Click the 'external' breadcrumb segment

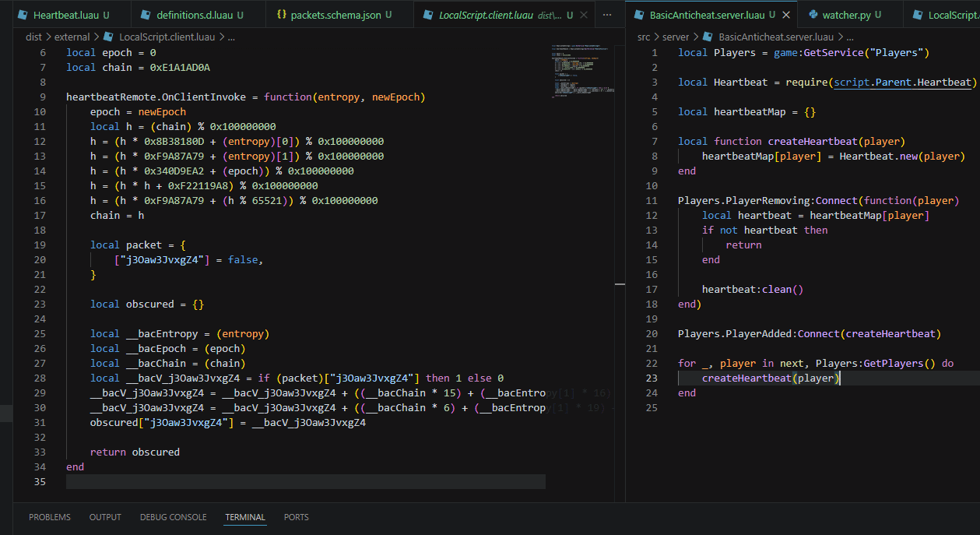tap(72, 37)
